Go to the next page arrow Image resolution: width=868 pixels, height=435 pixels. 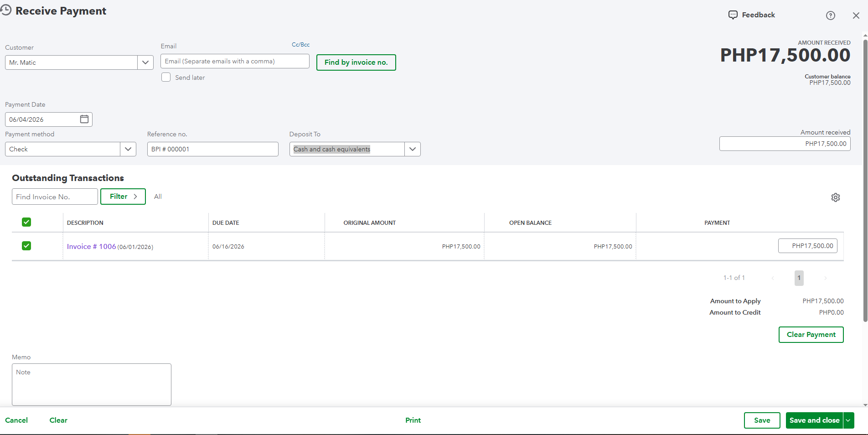pyautogui.click(x=825, y=278)
